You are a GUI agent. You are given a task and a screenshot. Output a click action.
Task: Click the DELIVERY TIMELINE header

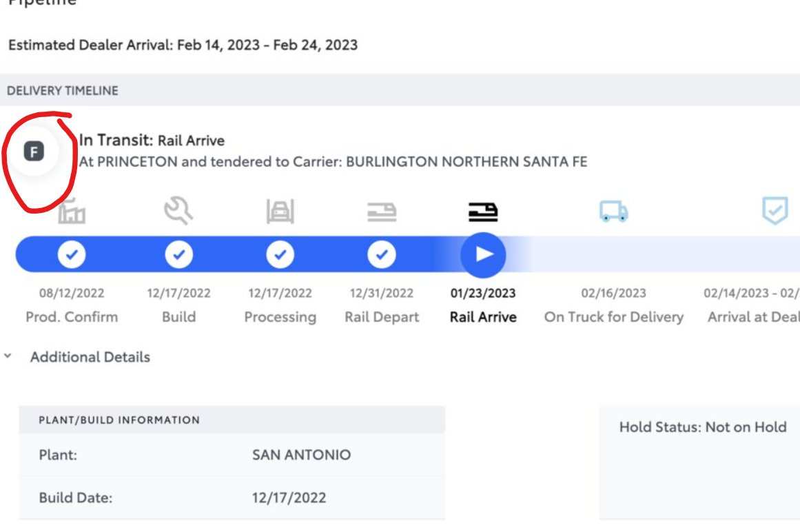click(62, 91)
